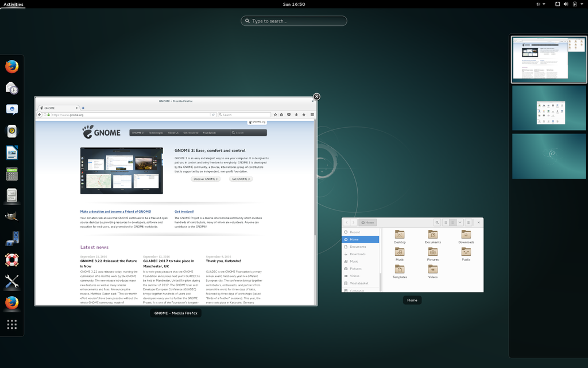Viewport: 588px width, 368px height.
Task: Open the Technologies nav item on gnome.org
Action: pyautogui.click(x=156, y=133)
